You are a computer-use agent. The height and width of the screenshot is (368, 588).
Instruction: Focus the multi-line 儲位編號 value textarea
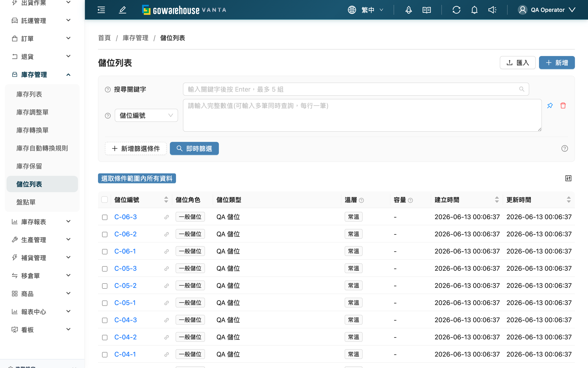pos(362,115)
